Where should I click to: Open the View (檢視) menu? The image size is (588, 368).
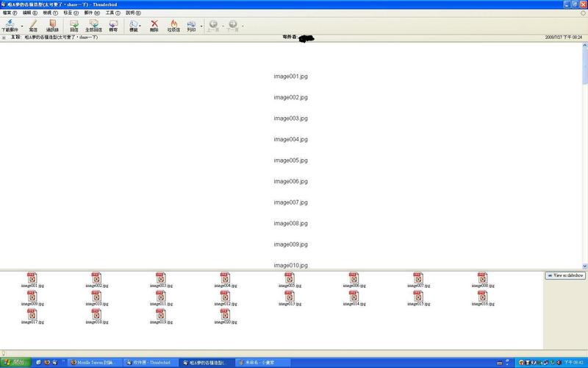(x=50, y=13)
